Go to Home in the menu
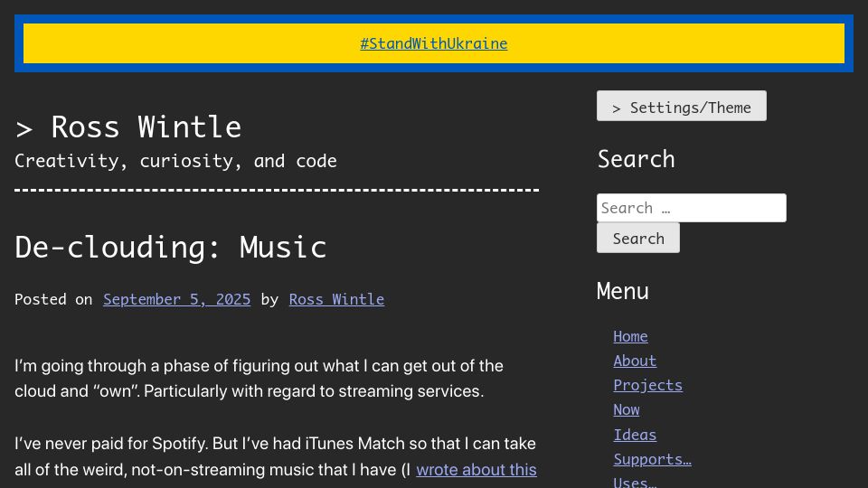 630,336
